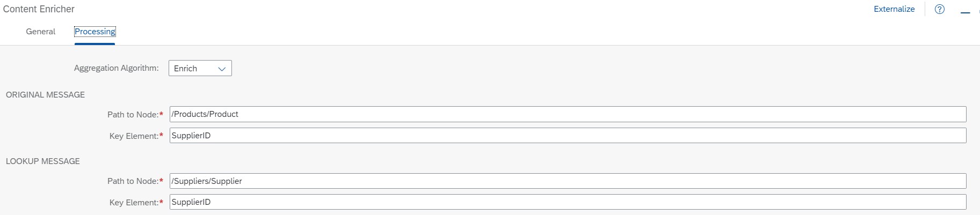Image resolution: width=980 pixels, height=215 pixels.
Task: Switch to the General tab
Action: tap(41, 32)
